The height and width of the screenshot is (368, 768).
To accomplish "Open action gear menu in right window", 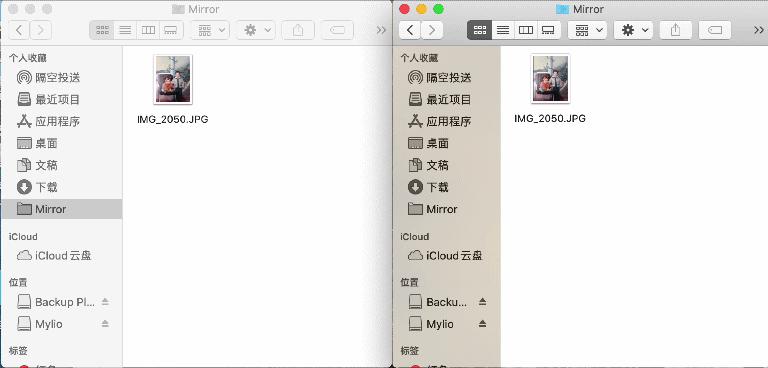I will click(633, 30).
